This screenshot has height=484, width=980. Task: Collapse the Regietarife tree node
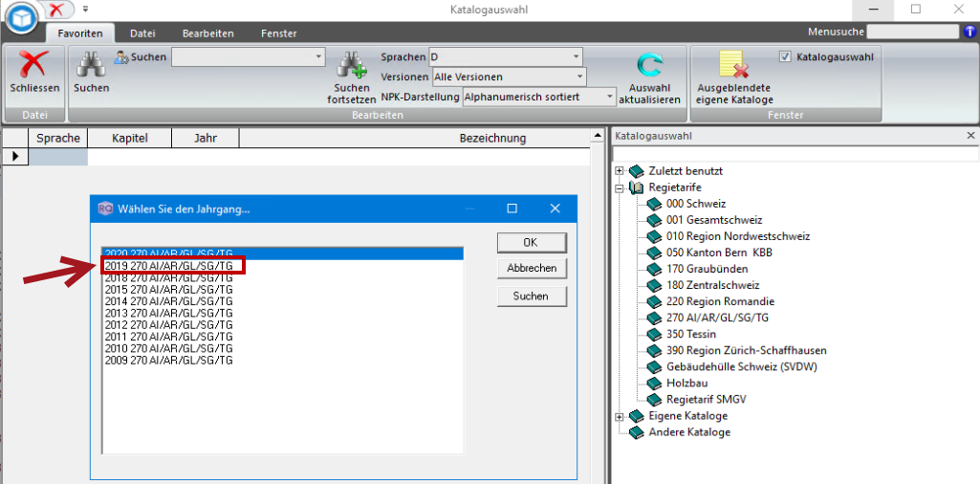pos(620,187)
